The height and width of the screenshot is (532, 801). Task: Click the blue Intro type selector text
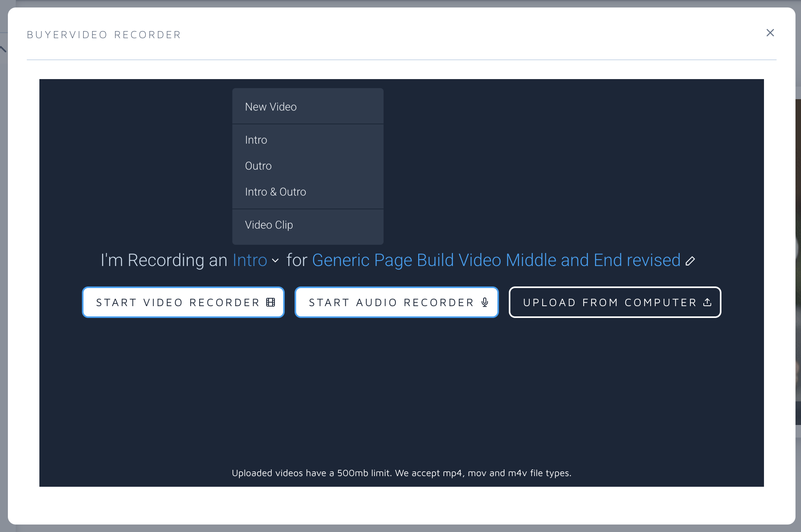pyautogui.click(x=250, y=260)
